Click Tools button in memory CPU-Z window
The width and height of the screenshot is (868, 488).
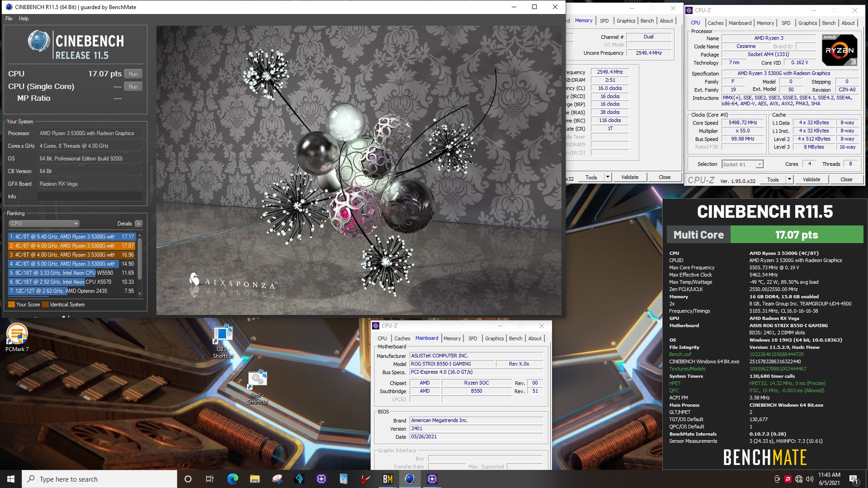click(x=591, y=177)
